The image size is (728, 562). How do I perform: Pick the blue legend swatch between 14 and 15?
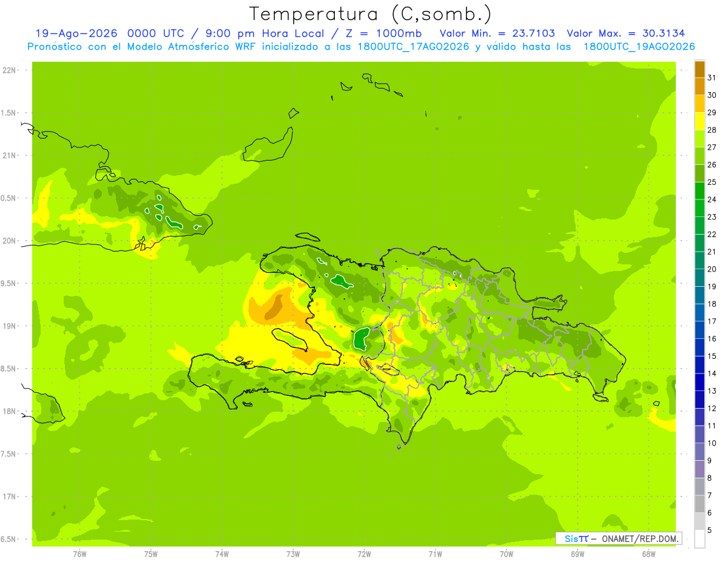(699, 365)
